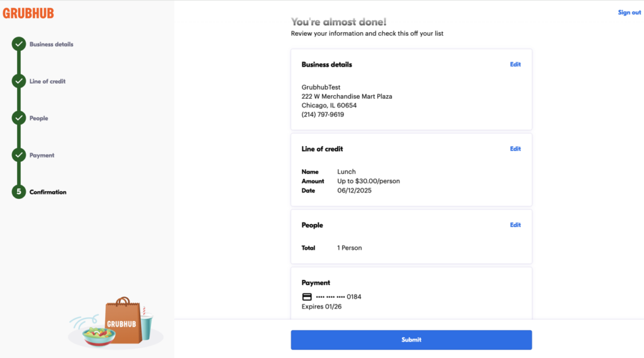Click the Business details step checkmark icon
The height and width of the screenshot is (358, 644).
(x=19, y=44)
